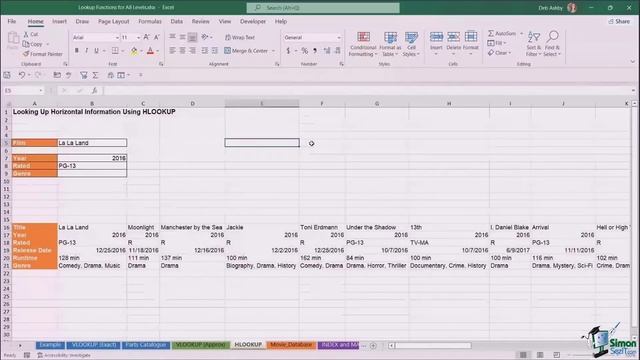This screenshot has height=360, width=640.
Task: Toggle Italic formatting
Action: coord(86,51)
